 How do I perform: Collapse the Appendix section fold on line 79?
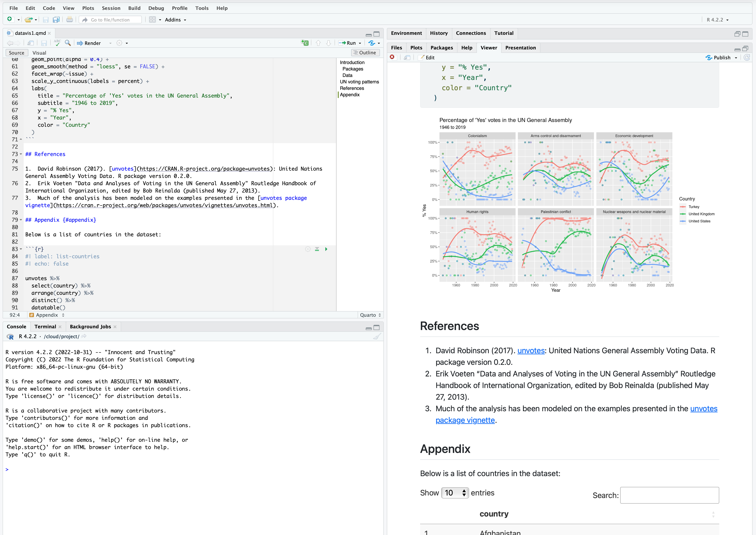pyautogui.click(x=21, y=220)
